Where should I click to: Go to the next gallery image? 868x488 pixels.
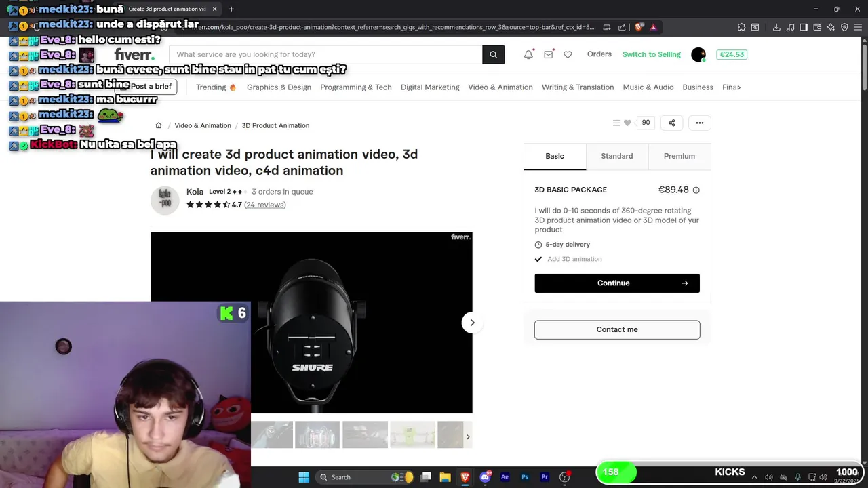coord(472,323)
